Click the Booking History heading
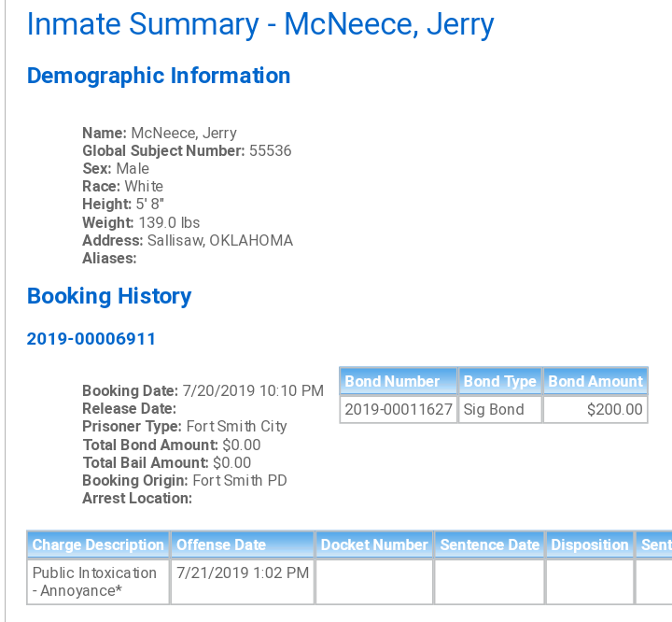This screenshot has width=672, height=622. coord(109,296)
